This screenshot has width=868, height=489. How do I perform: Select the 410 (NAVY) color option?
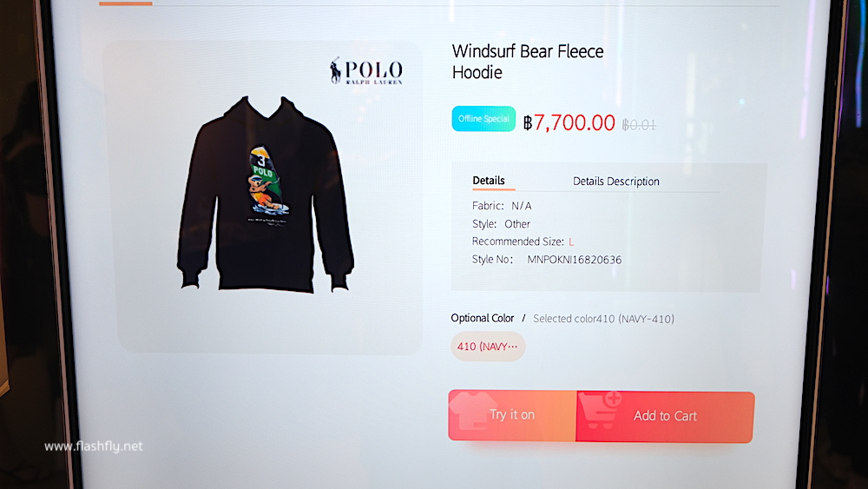[x=488, y=346]
